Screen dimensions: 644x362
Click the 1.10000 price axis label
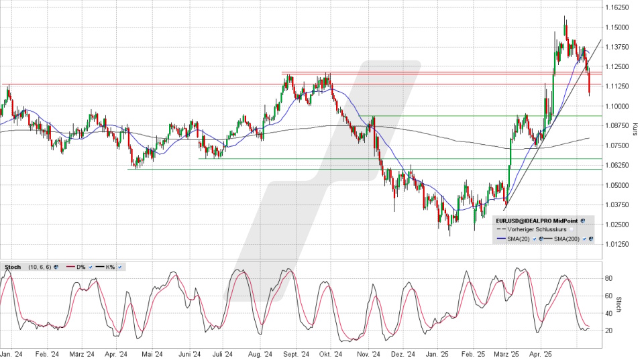616,106
